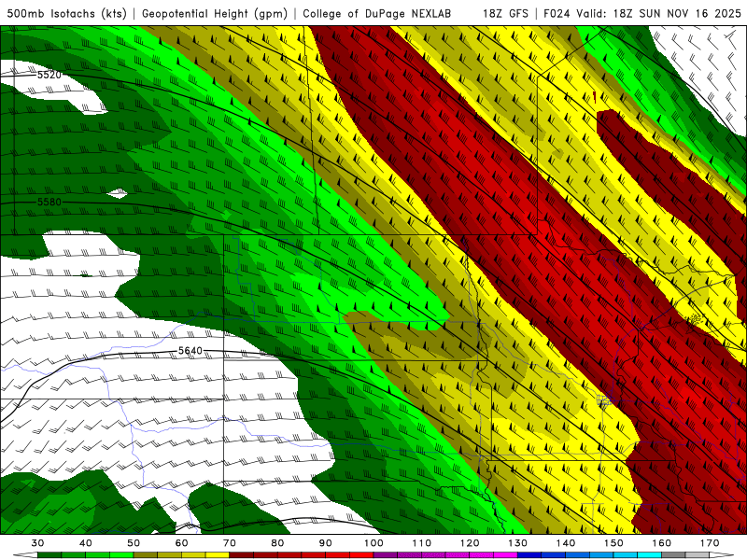Select the bright yellow swatch just before 70
The width and height of the screenshot is (747, 560).
(218, 555)
